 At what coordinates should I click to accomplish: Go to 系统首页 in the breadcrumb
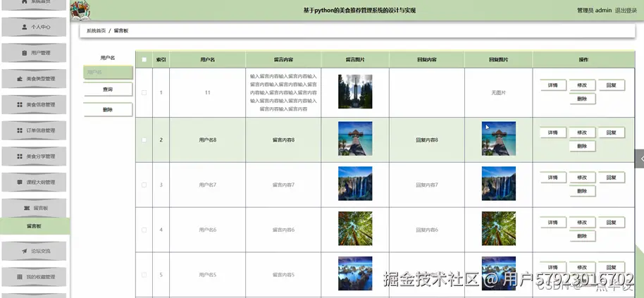(x=96, y=31)
